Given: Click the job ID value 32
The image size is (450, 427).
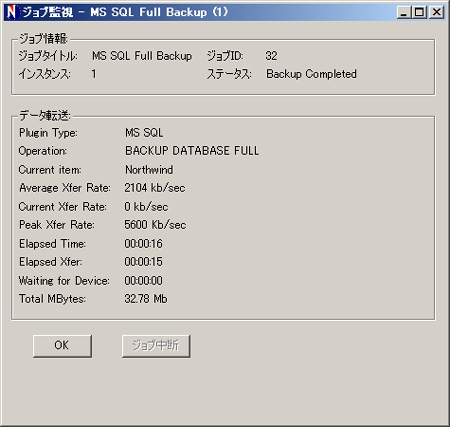Looking at the screenshot, I should 271,56.
